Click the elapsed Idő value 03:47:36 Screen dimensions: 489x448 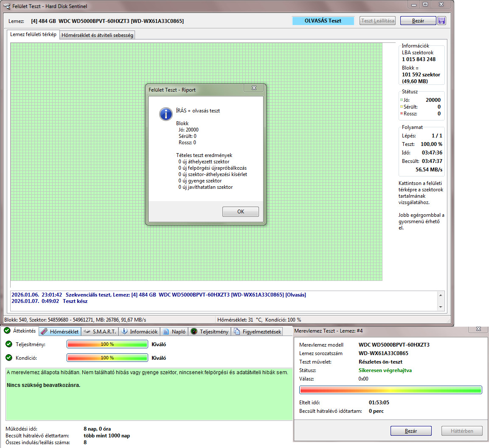pyautogui.click(x=432, y=152)
